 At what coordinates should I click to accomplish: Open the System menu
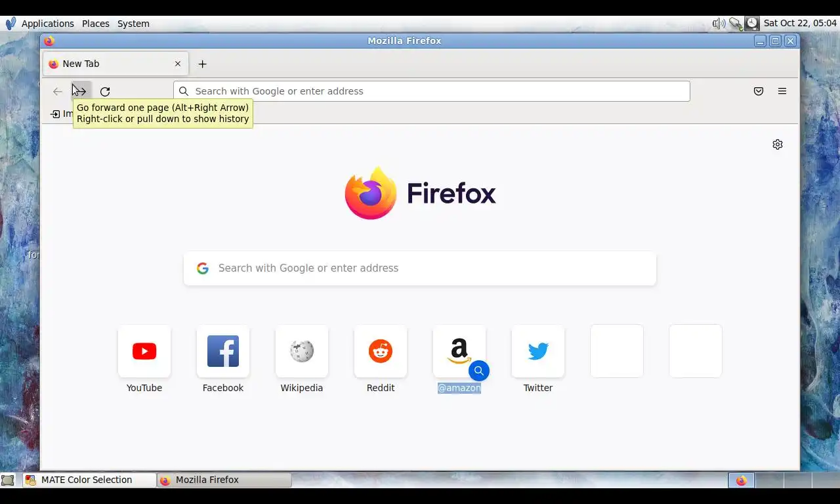click(133, 24)
